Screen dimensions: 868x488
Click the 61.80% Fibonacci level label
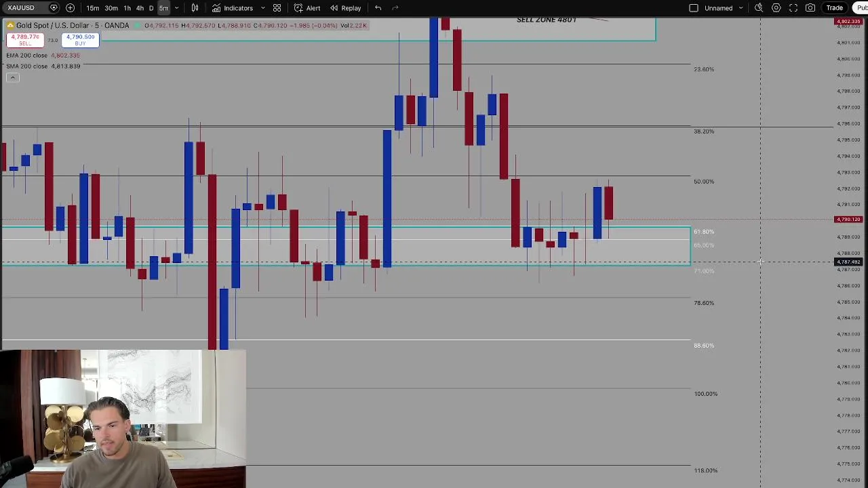pyautogui.click(x=704, y=232)
